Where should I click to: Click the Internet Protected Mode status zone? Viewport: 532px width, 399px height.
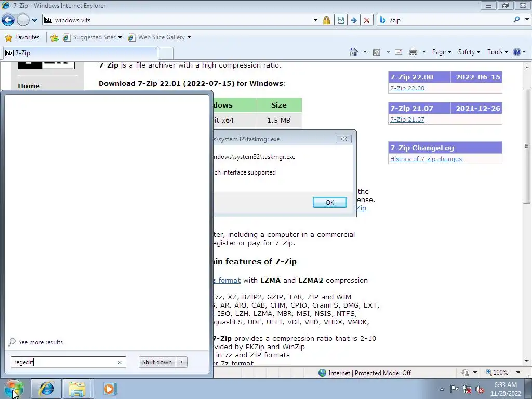365,373
